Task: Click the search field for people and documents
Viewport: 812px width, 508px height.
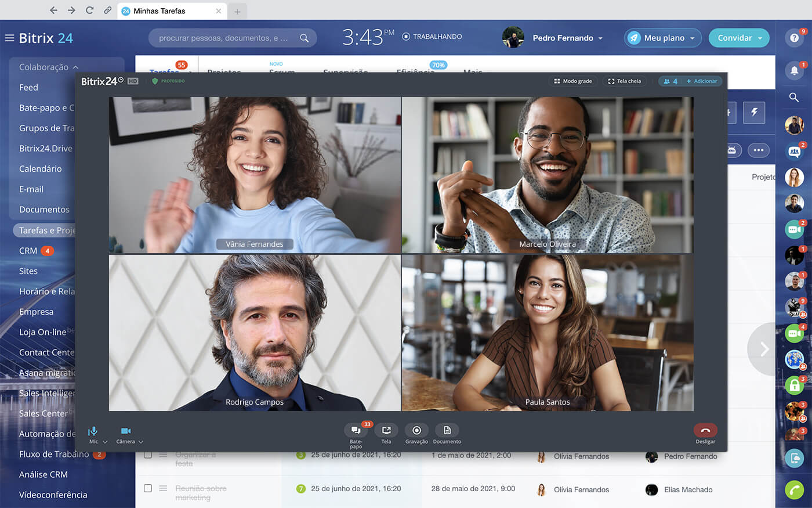Action: click(223, 38)
